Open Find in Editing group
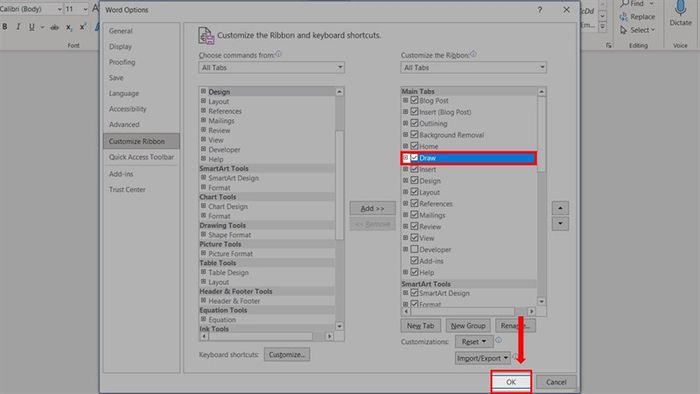The width and height of the screenshot is (700, 394). coord(637,4)
